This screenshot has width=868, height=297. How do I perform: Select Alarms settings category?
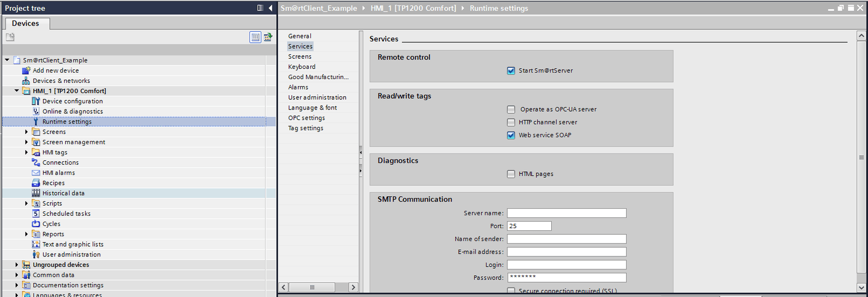click(298, 88)
